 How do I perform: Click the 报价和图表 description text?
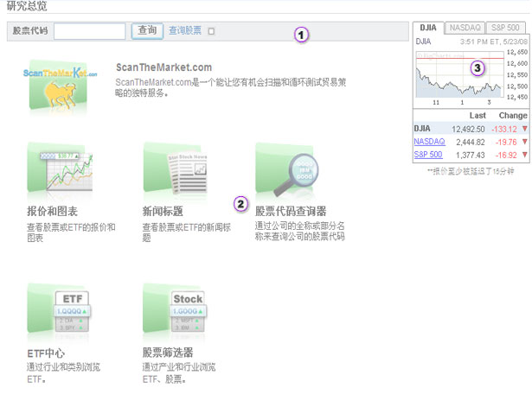[x=71, y=232]
